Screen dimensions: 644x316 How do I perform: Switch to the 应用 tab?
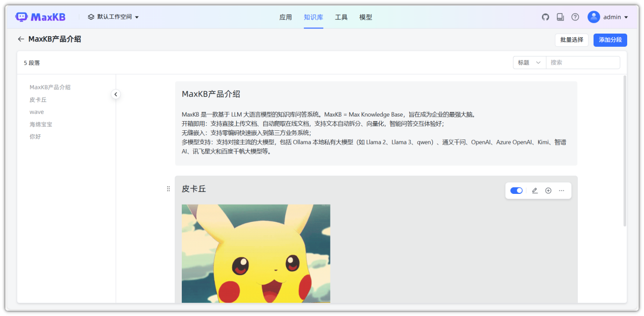pyautogui.click(x=286, y=17)
